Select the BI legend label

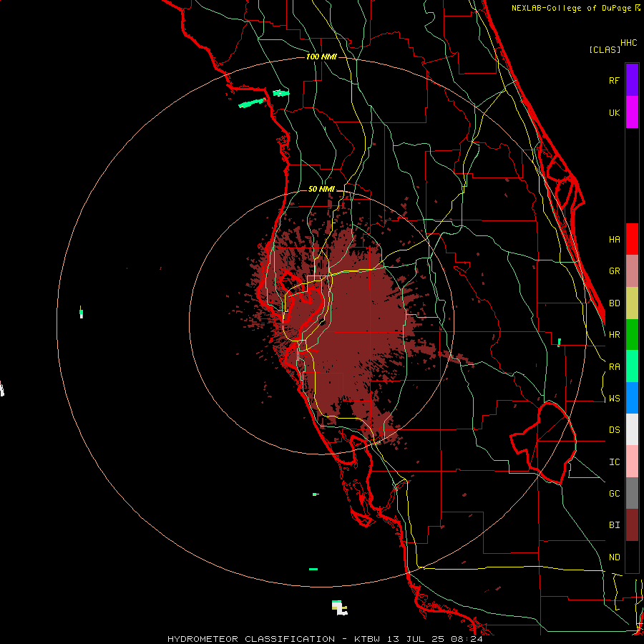pos(615,525)
